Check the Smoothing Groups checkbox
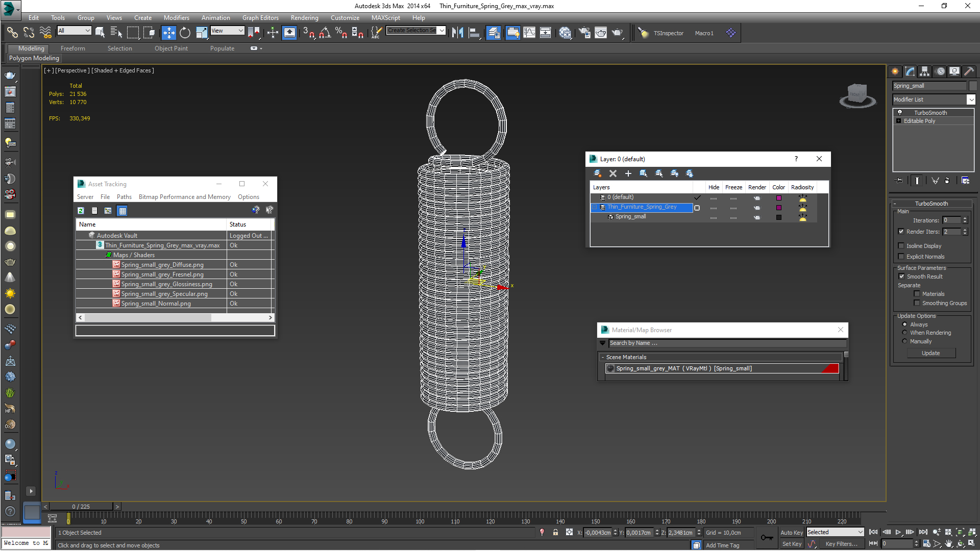 click(x=917, y=303)
